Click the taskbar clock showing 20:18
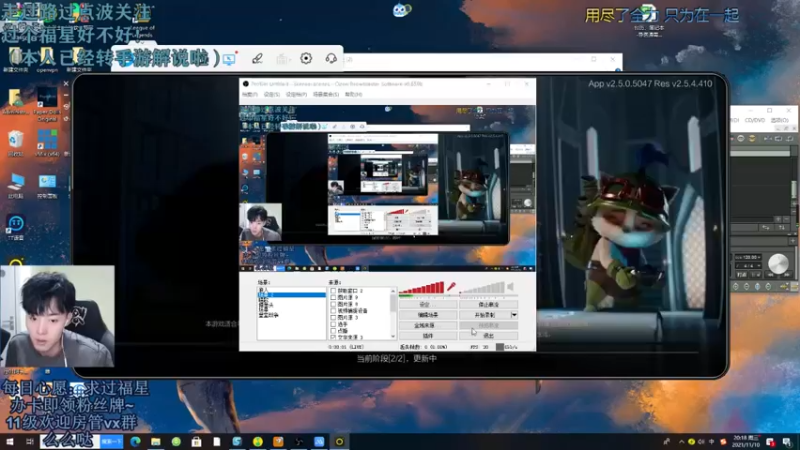This screenshot has width=800, height=450. (x=746, y=442)
